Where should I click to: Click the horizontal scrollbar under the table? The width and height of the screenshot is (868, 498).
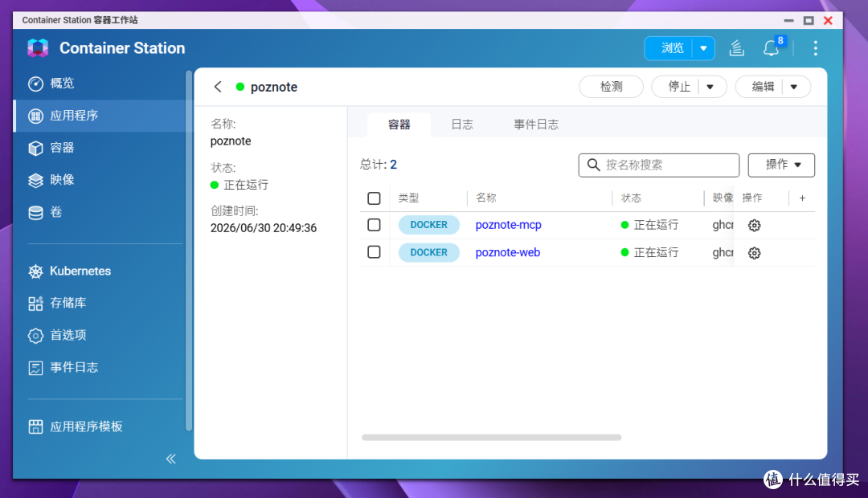pos(492,438)
